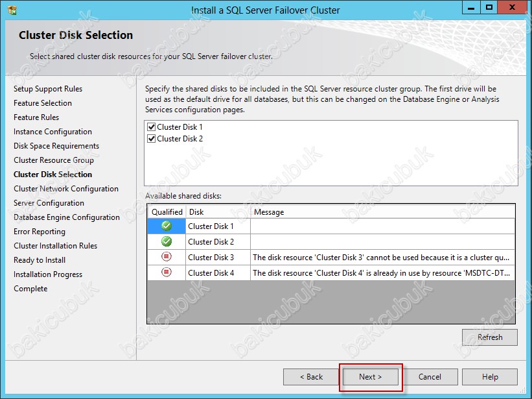Uncheck the Cluster Disk 2 checkbox
This screenshot has width=532, height=399.
point(152,139)
